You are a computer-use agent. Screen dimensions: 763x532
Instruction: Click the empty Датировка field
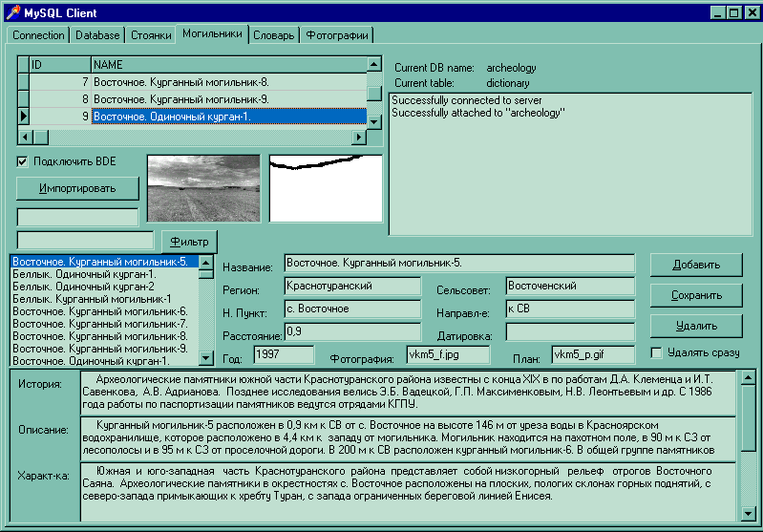coord(570,332)
